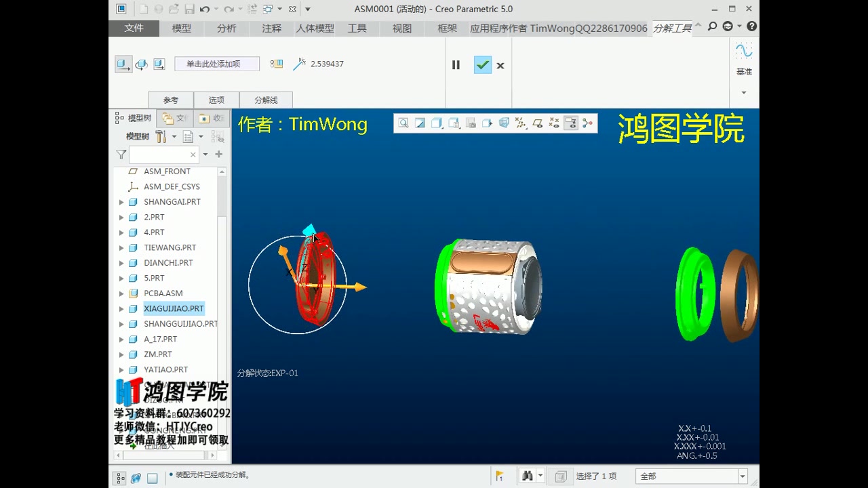The image size is (868, 488).
Task: Toggle perspective view in the graphics toolbar
Action: pos(503,123)
